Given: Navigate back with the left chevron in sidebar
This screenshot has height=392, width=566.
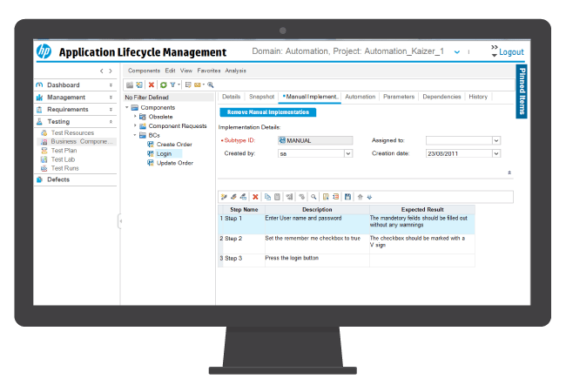Looking at the screenshot, I should pos(101,71).
